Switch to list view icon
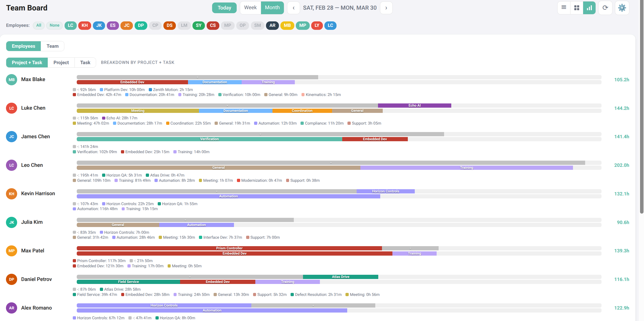The height and width of the screenshot is (321, 644). pyautogui.click(x=564, y=8)
